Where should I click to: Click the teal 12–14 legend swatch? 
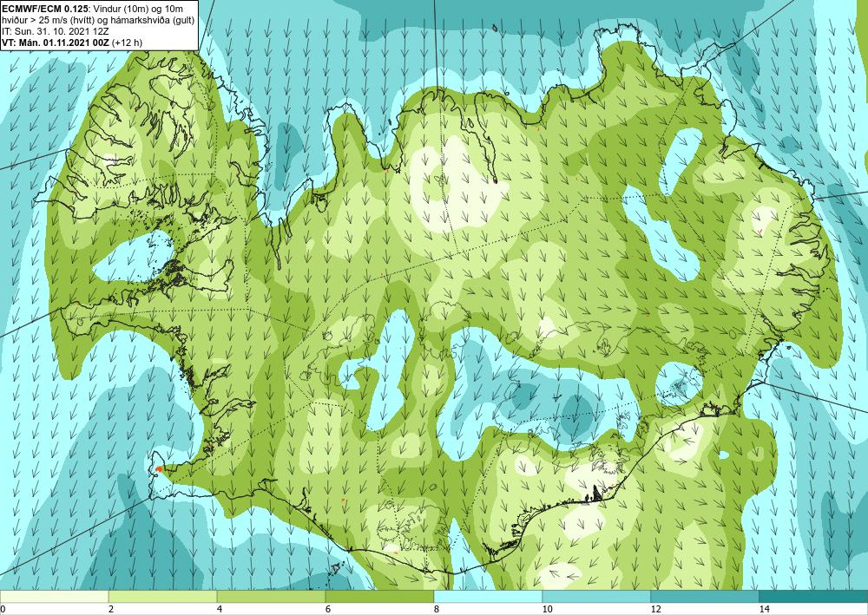tap(705, 596)
